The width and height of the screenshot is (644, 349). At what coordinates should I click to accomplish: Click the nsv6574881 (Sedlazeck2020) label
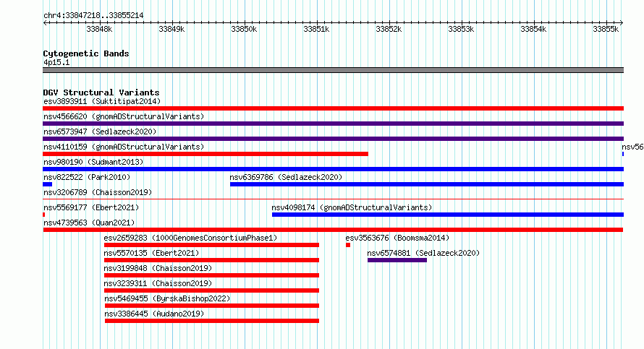(423, 253)
